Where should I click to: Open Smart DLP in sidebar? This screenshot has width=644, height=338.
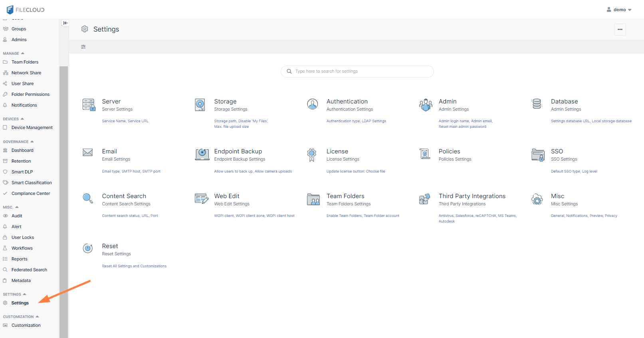coord(22,172)
